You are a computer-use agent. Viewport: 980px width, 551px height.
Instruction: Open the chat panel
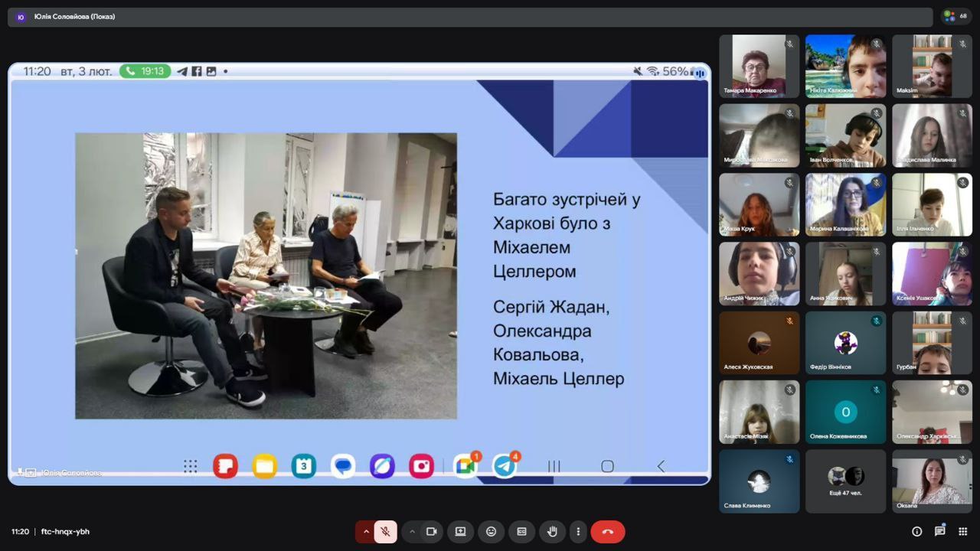tap(939, 532)
